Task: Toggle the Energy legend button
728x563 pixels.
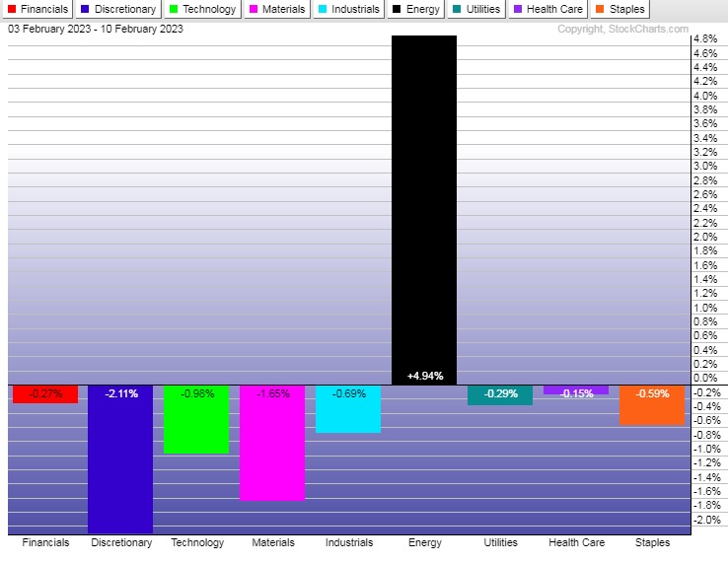Action: 416,9
